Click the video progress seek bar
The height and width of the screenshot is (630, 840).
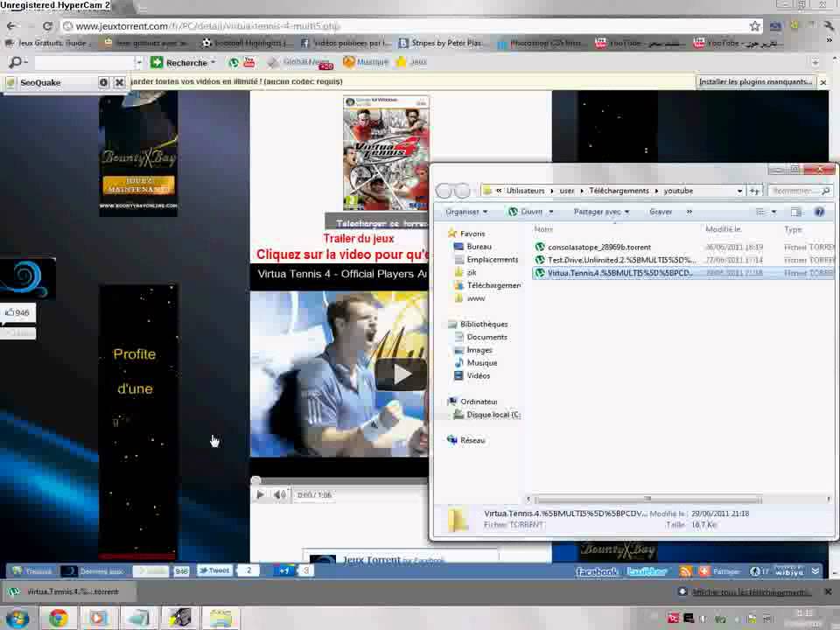pyautogui.click(x=340, y=480)
